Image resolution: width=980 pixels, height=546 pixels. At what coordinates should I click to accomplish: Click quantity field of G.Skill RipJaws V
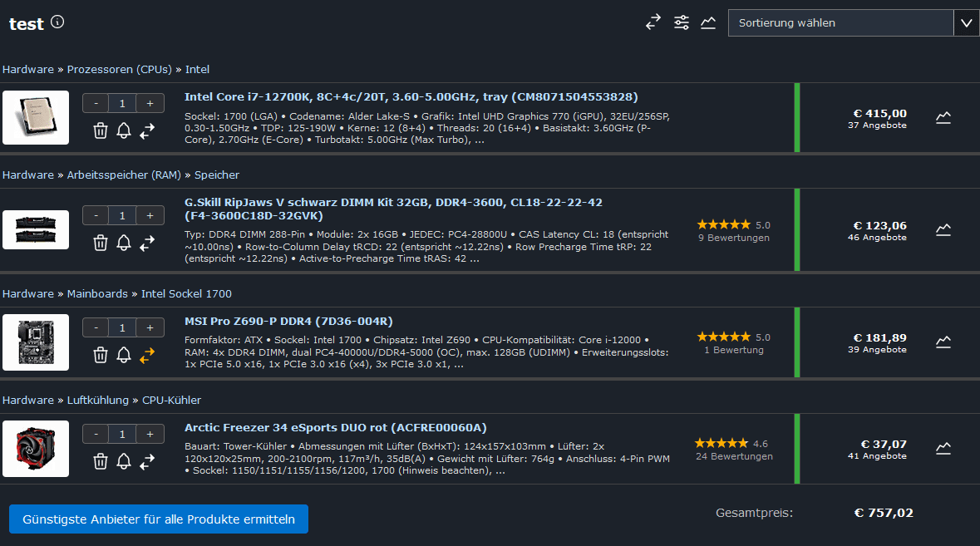click(122, 215)
